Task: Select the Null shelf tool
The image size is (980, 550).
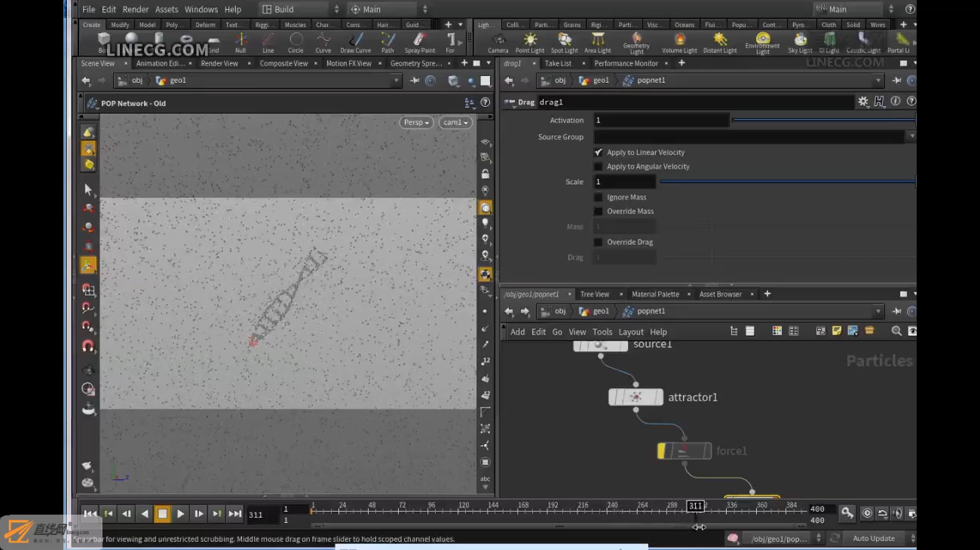Action: click(x=240, y=42)
